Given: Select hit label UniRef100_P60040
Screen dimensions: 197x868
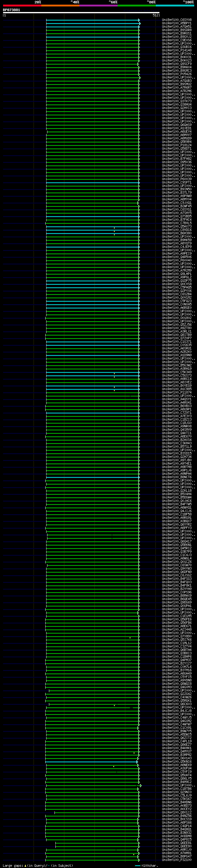Looking at the screenshot, I should (x=177, y=260).
